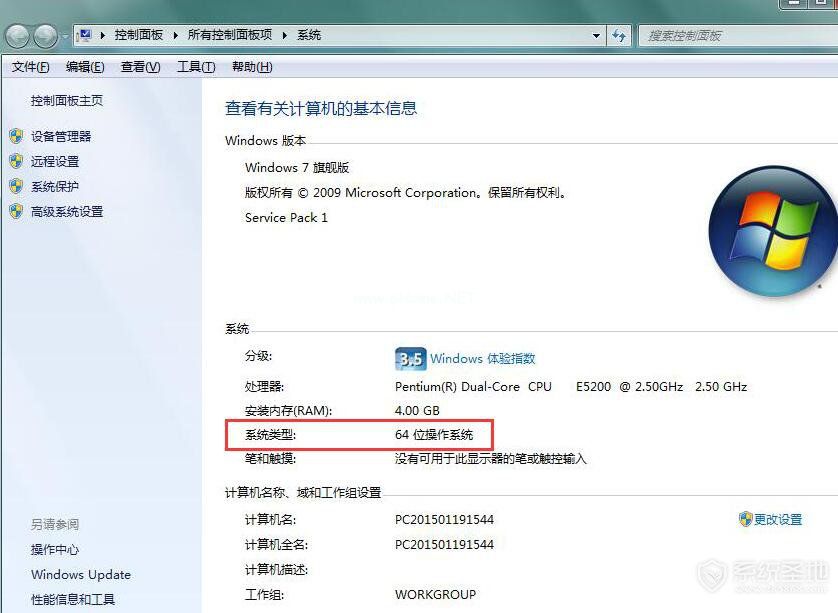Image resolution: width=838 pixels, height=613 pixels.
Task: Open address bar history dropdown arrow
Action: pos(596,36)
